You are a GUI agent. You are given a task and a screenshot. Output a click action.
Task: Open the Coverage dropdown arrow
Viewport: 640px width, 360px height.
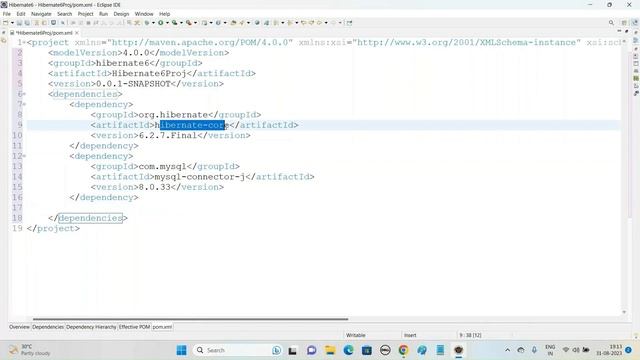181,23
